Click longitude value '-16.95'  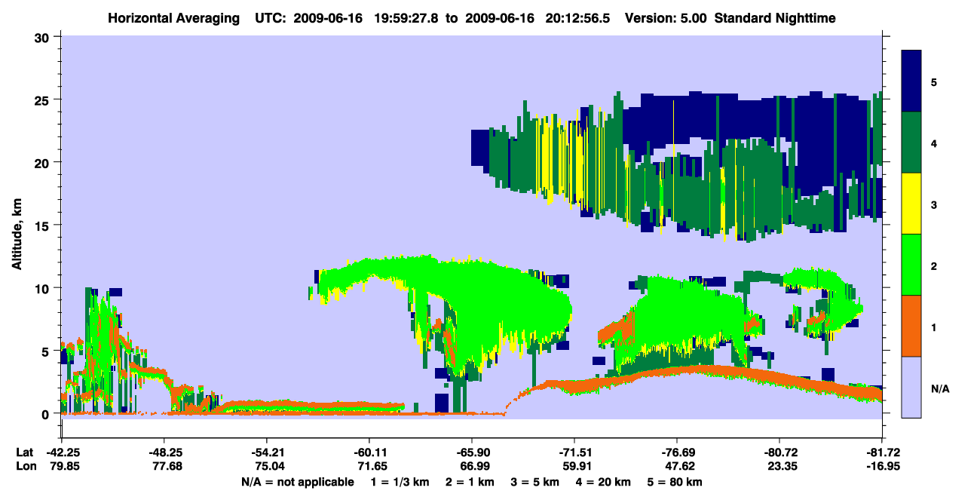tap(882, 466)
